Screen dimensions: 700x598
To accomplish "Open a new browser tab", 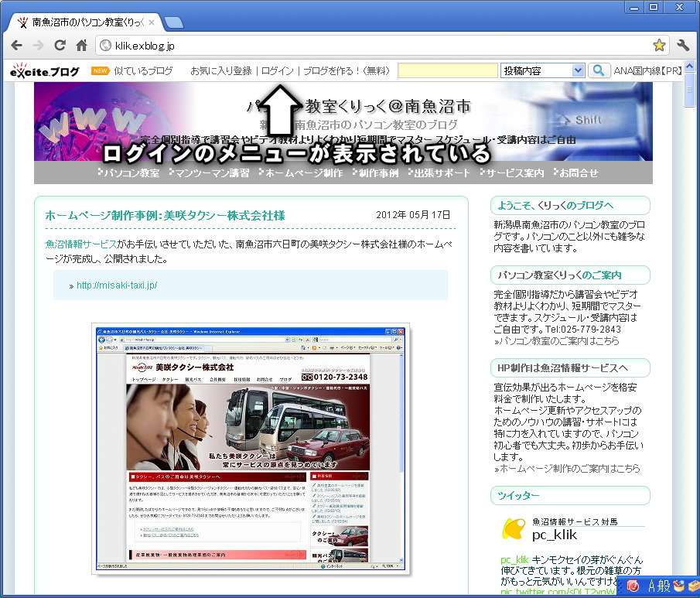I will (173, 22).
